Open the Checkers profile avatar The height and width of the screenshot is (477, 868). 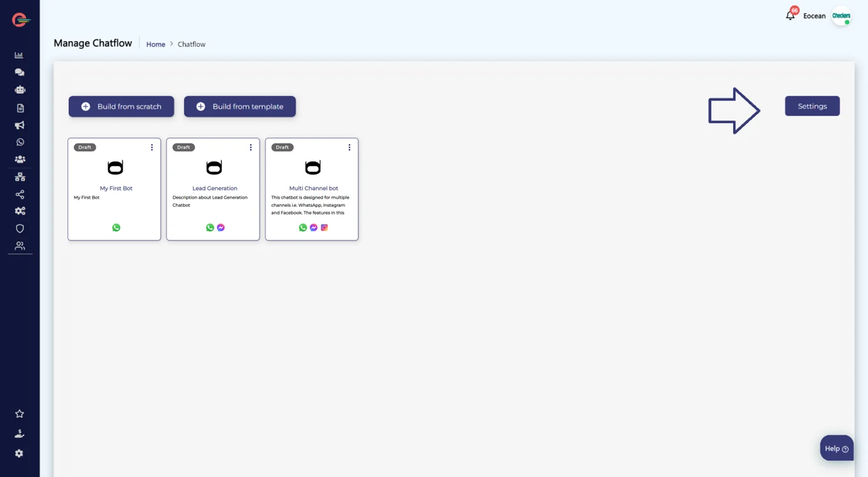tap(842, 16)
